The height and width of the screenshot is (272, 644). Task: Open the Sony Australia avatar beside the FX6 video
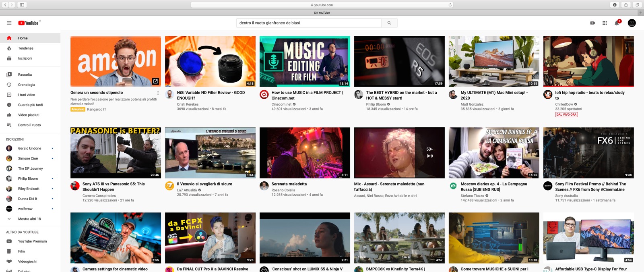click(548, 186)
